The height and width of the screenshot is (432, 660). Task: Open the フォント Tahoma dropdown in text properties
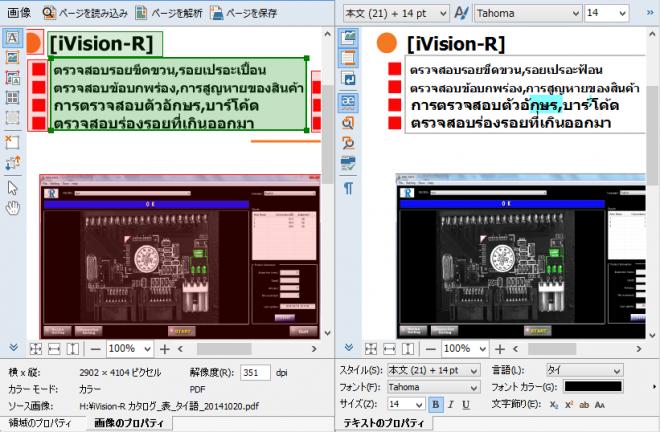click(x=434, y=387)
